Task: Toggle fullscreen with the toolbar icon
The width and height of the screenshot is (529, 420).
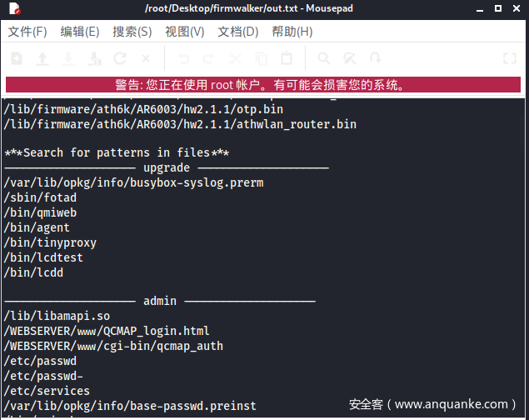Action: pos(510,59)
